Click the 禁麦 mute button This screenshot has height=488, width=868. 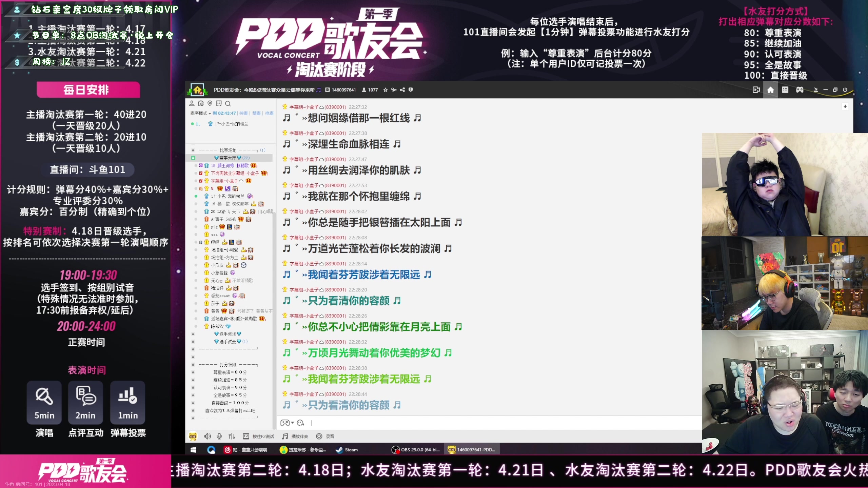pos(257,113)
